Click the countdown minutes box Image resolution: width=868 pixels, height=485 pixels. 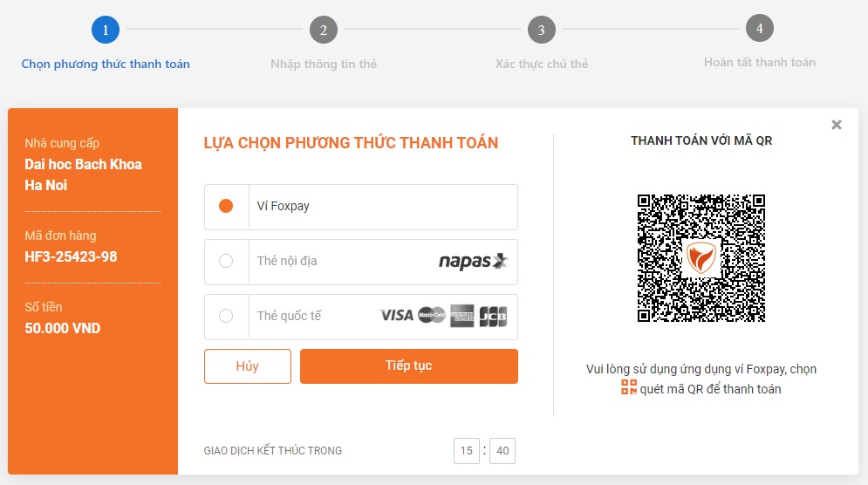pos(467,451)
